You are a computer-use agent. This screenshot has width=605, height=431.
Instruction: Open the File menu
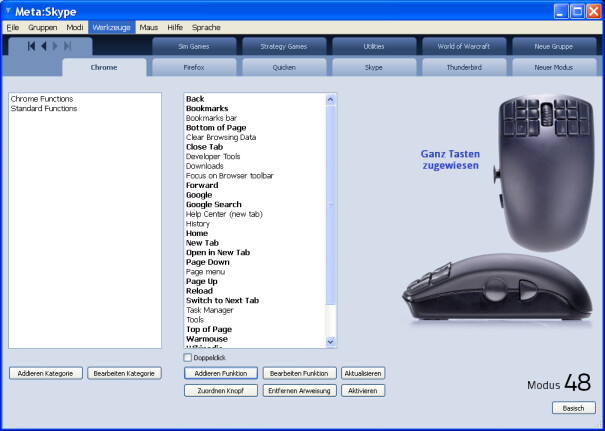13,27
